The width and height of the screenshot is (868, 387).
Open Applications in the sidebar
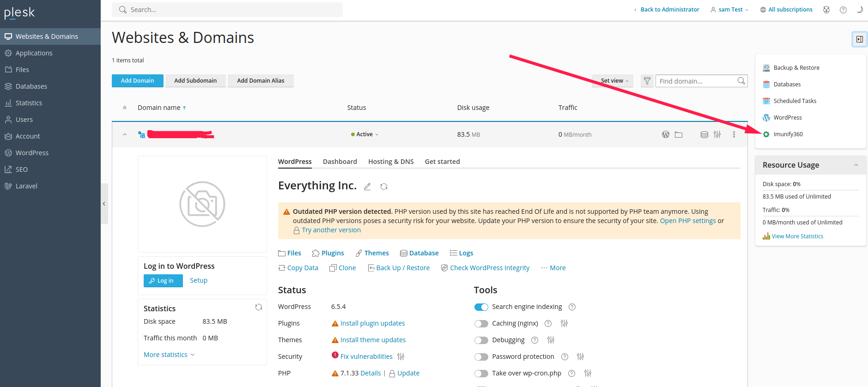click(50, 53)
